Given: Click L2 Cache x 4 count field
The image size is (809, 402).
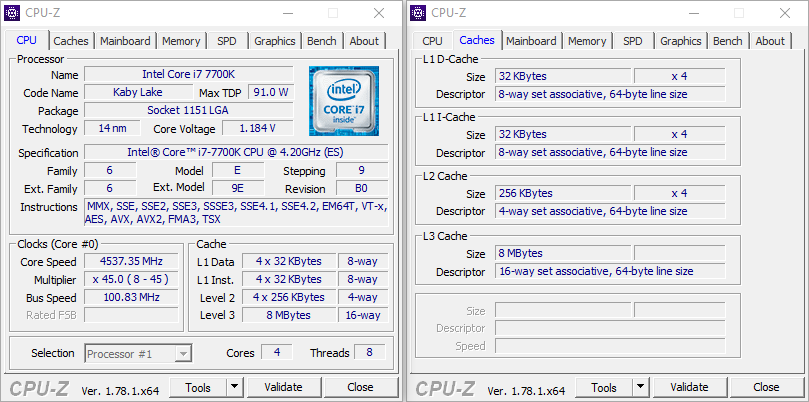Looking at the screenshot, I should 679,193.
